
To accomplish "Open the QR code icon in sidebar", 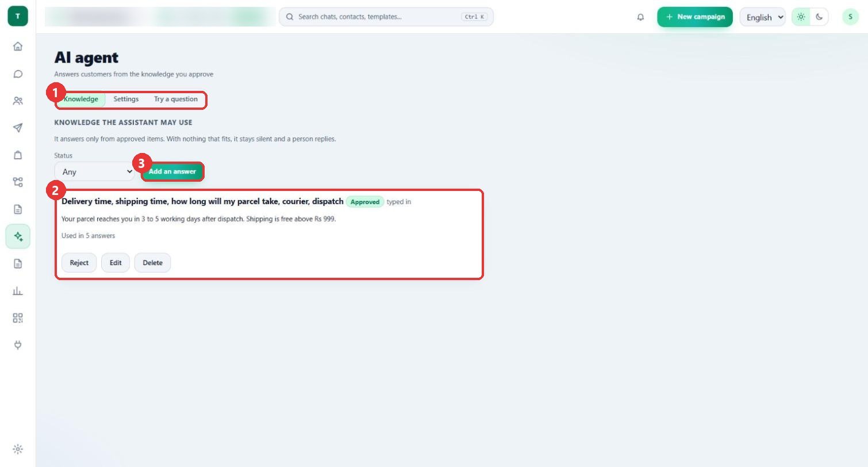I will click(x=18, y=318).
